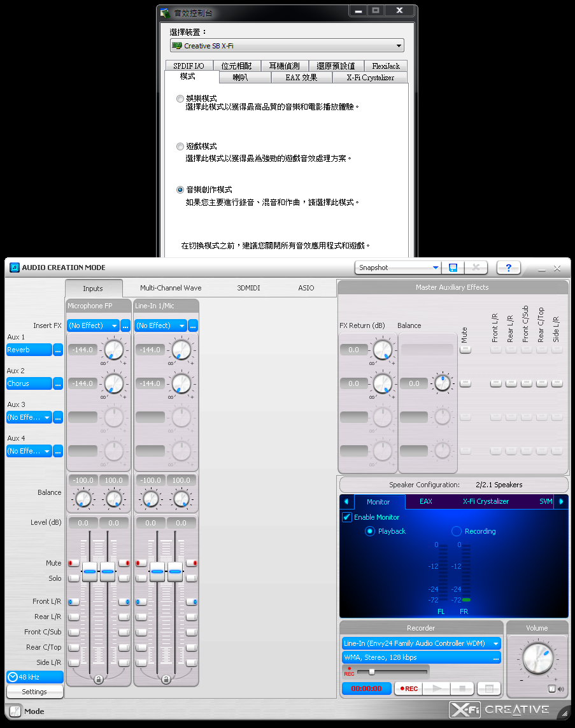
Task: Open recording format options ellipsis
Action: pyautogui.click(x=496, y=658)
